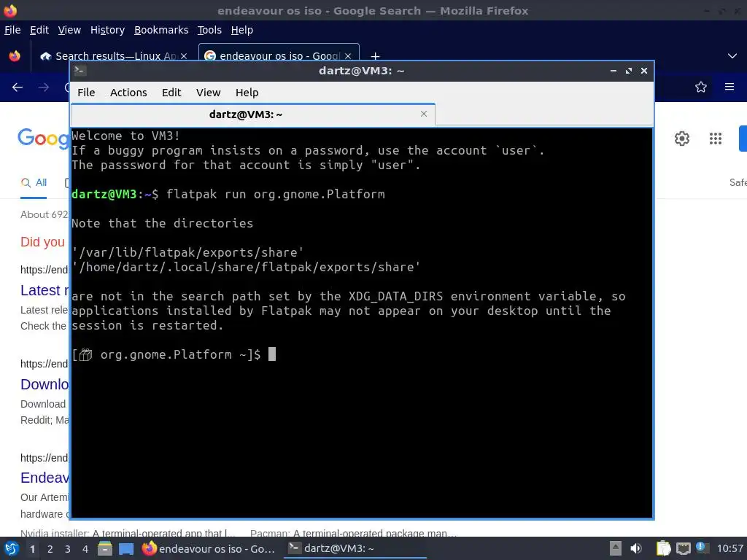
Task: Click the terminal command prompt line
Action: tap(174, 355)
